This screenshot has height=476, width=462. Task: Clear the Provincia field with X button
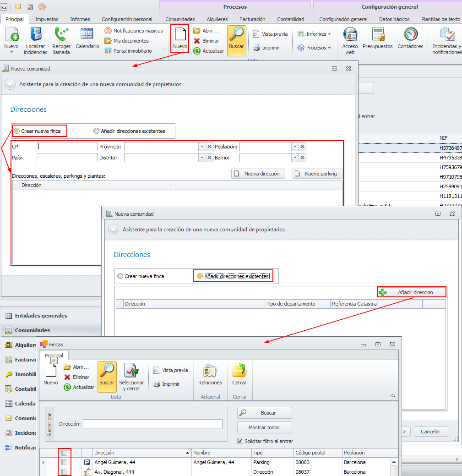[209, 147]
